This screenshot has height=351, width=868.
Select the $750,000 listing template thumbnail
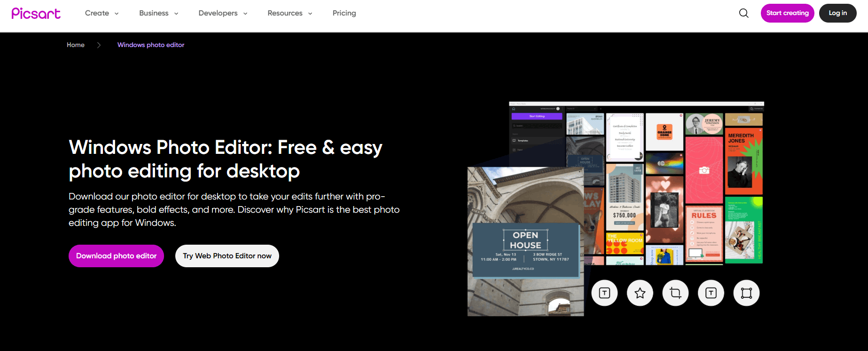(625, 196)
